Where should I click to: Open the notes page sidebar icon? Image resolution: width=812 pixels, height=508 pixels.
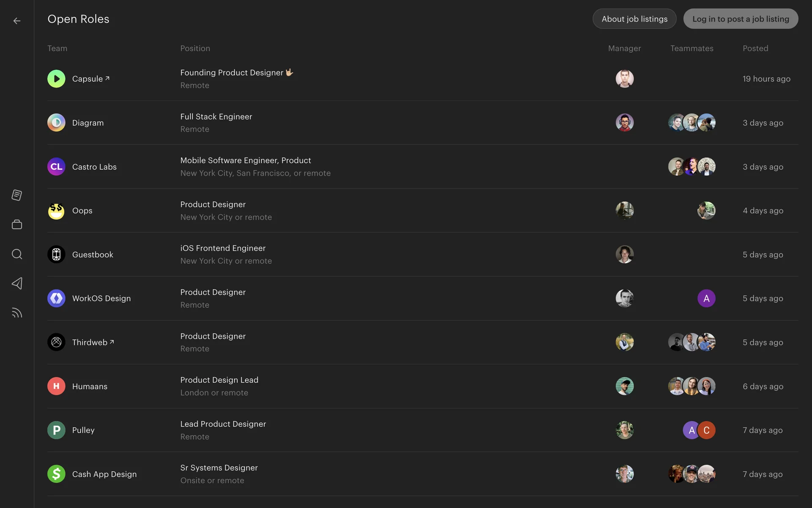[x=17, y=195]
